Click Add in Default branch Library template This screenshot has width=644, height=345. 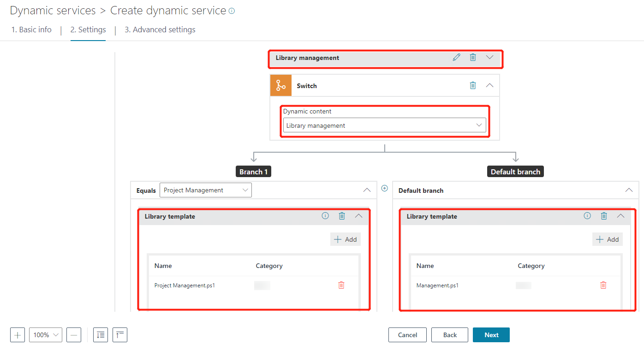tap(608, 239)
